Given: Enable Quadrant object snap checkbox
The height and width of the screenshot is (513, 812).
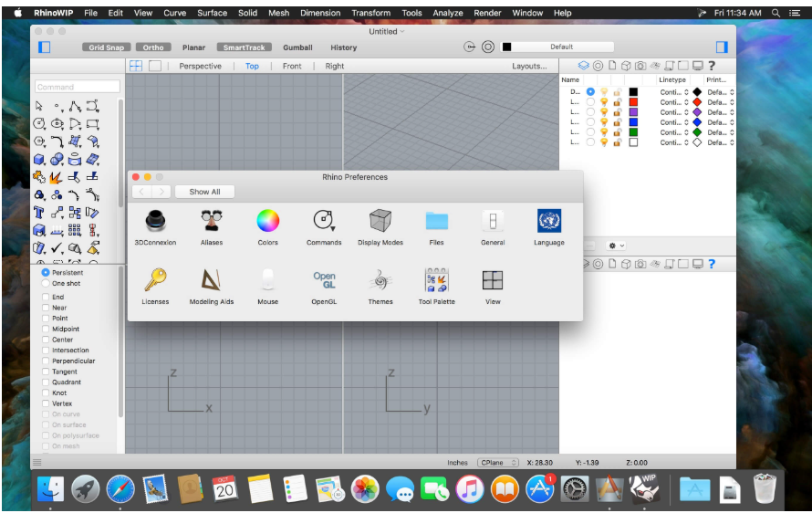Looking at the screenshot, I should pyautogui.click(x=46, y=382).
